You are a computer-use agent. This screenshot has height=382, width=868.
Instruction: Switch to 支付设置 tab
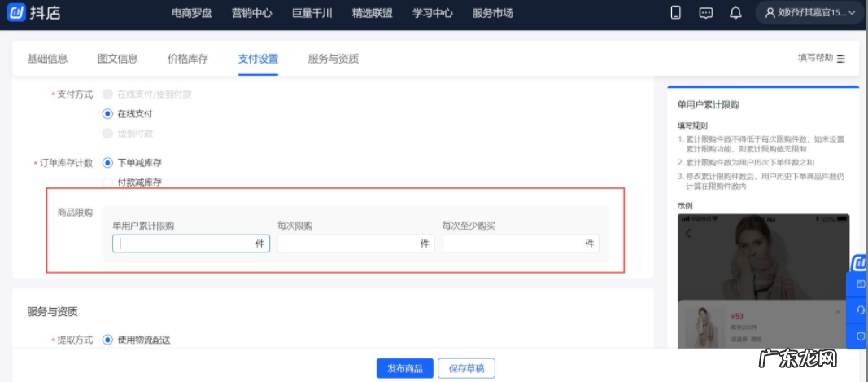click(x=258, y=59)
